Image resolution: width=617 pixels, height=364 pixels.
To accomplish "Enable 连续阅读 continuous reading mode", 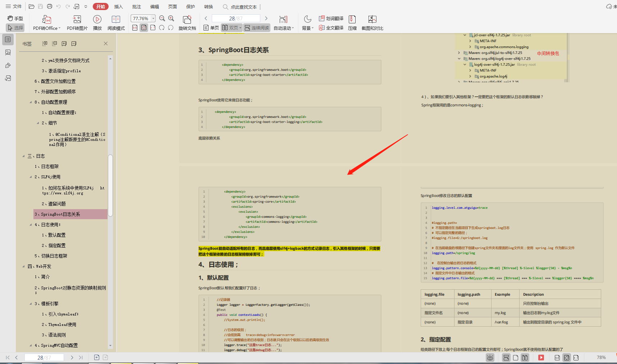I will [256, 27].
